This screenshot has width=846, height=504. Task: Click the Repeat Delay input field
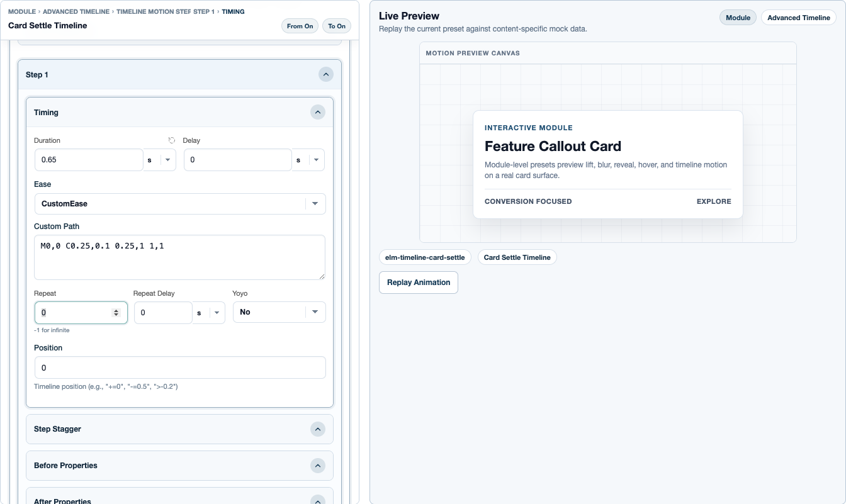pyautogui.click(x=163, y=313)
